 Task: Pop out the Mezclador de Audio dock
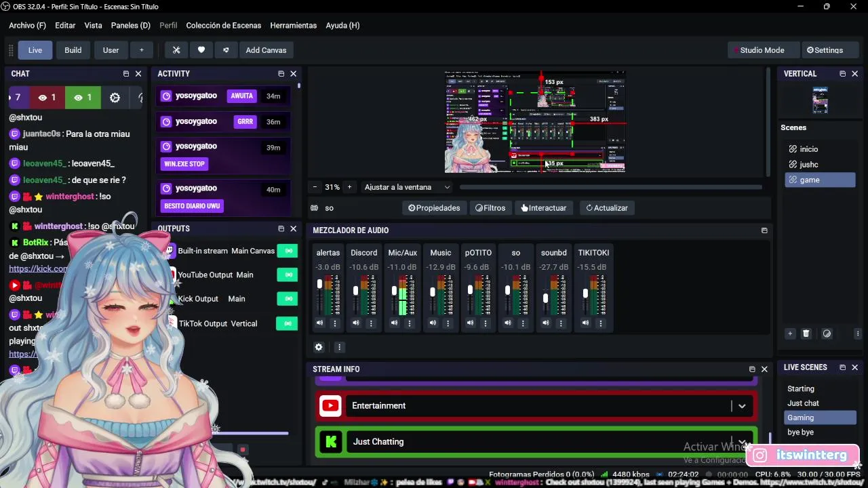point(764,230)
